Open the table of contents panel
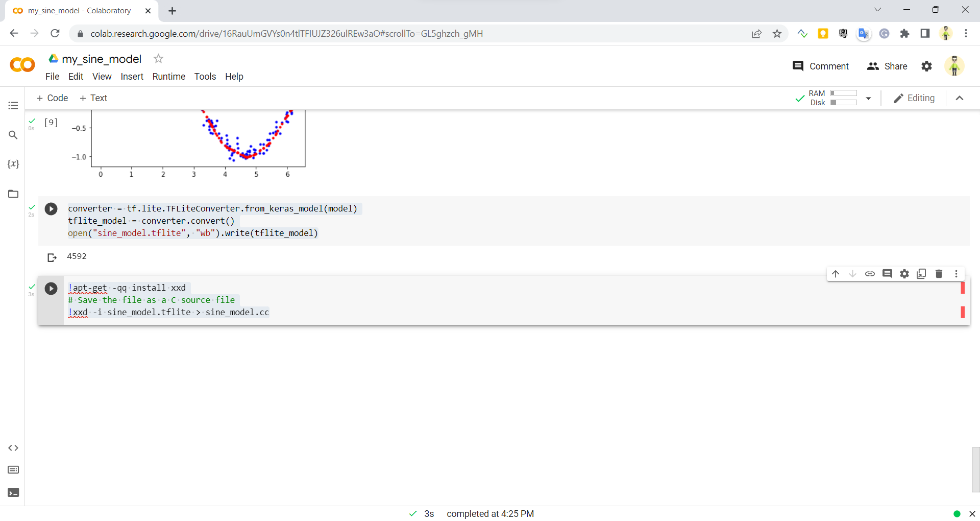 tap(13, 106)
